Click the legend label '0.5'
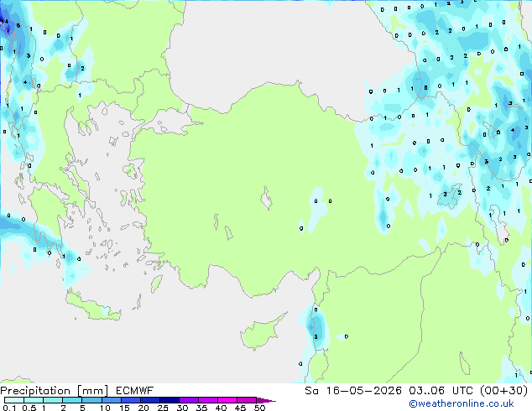 click(29, 408)
